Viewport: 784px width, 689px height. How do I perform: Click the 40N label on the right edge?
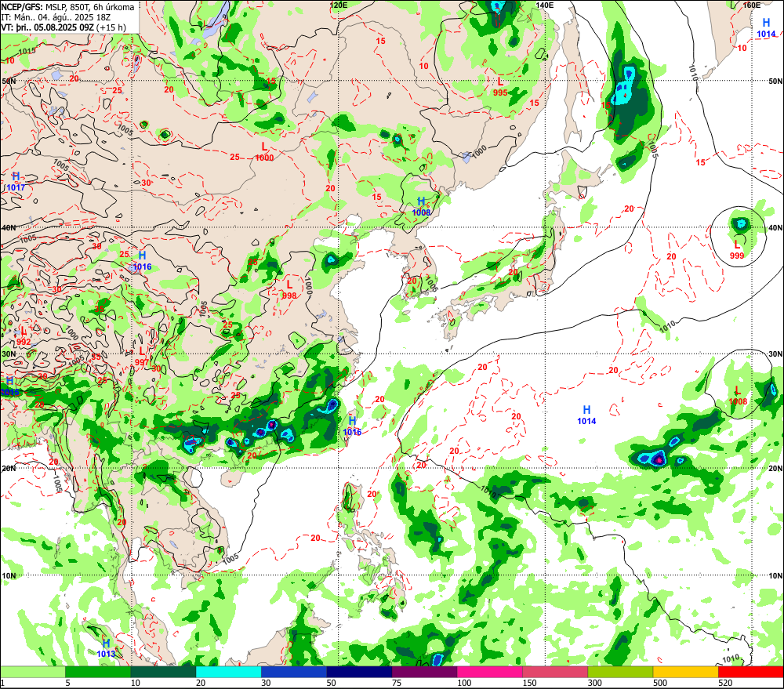(x=775, y=227)
